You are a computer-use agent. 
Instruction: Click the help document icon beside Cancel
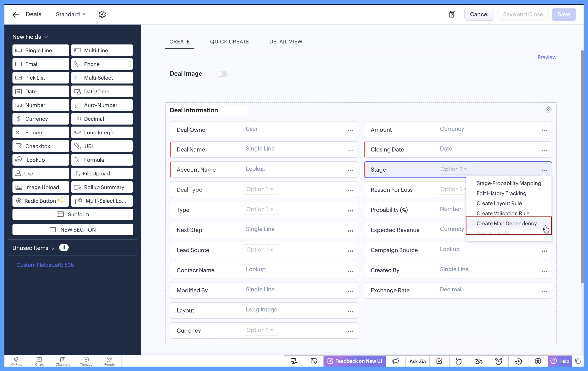pyautogui.click(x=452, y=14)
